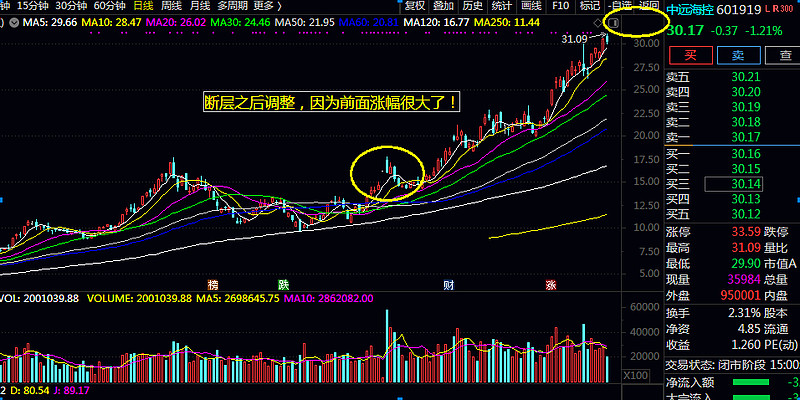Activate the 画线 drawing tool
800x400 pixels.
[532, 6]
